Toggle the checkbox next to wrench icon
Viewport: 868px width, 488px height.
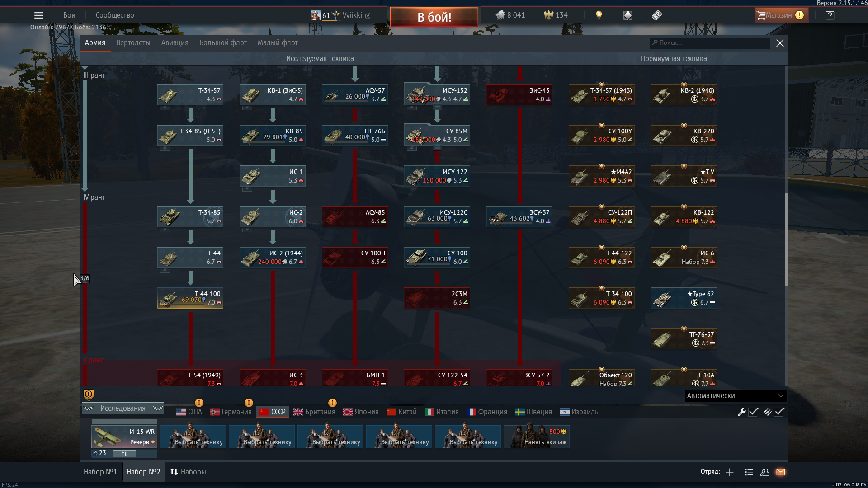[753, 412]
